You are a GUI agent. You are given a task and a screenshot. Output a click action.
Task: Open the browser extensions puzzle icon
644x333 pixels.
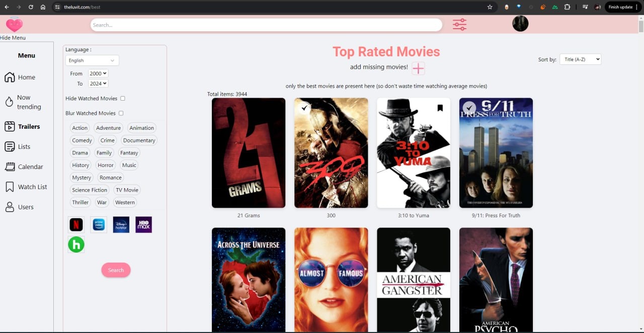(x=568, y=7)
